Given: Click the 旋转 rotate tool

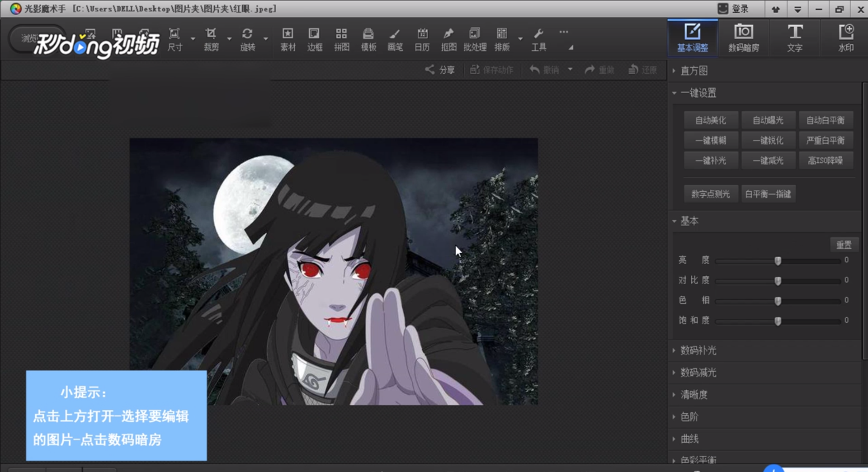Looking at the screenshot, I should 247,39.
